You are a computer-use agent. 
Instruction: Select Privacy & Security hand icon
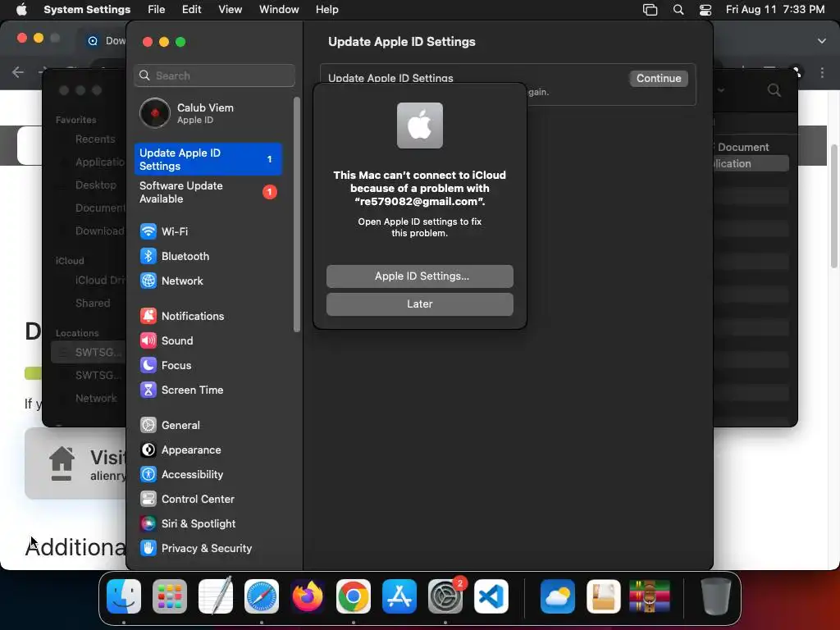148,549
